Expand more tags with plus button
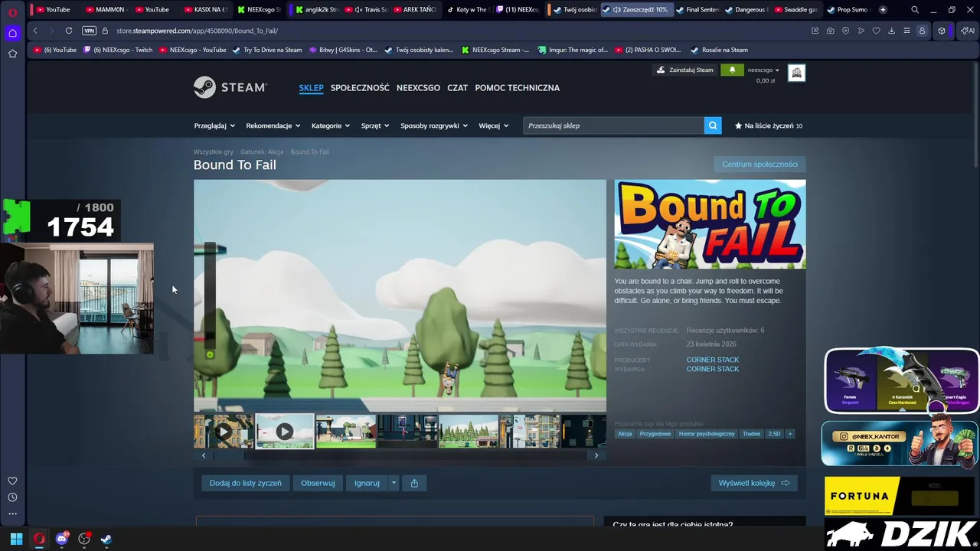The image size is (980, 551). [790, 434]
